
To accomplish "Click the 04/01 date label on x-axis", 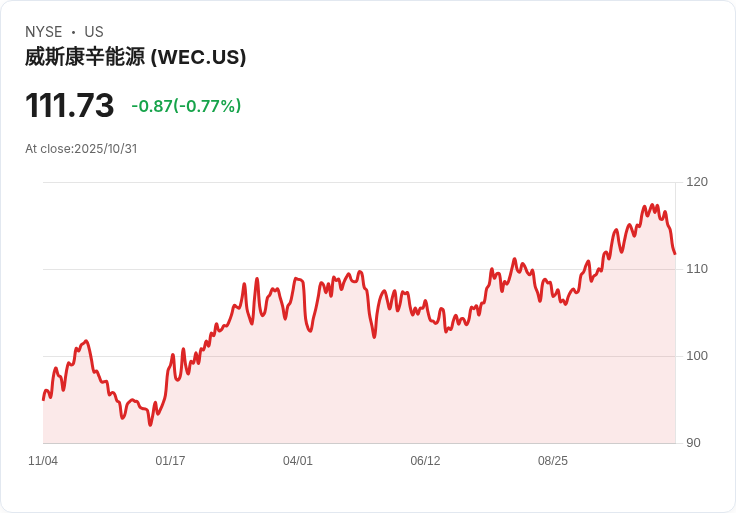I will tap(298, 461).
